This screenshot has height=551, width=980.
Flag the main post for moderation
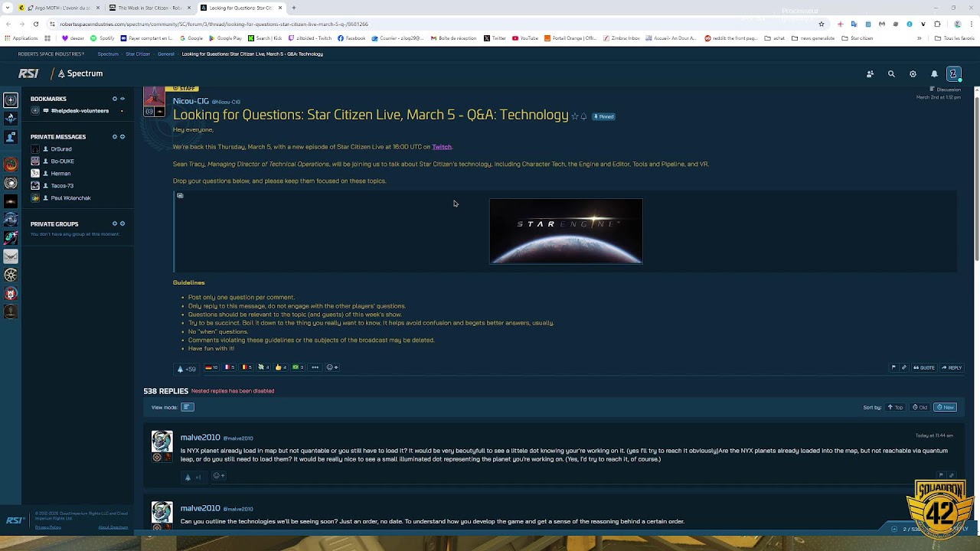pyautogui.click(x=893, y=367)
